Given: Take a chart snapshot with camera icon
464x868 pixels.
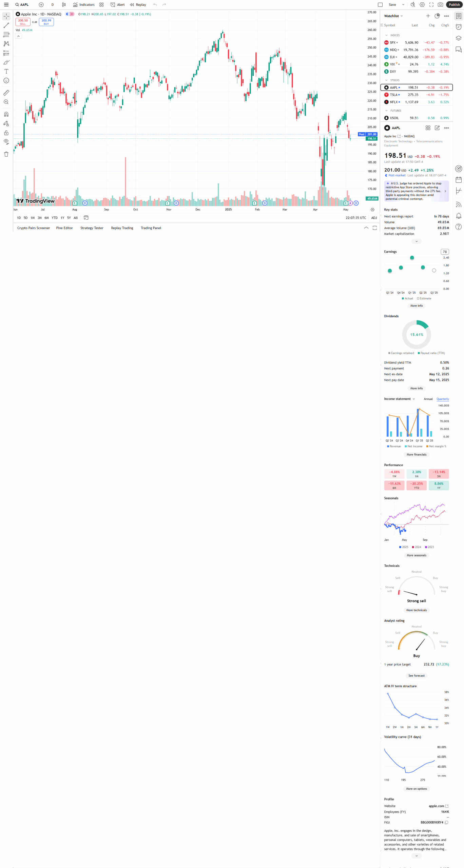Looking at the screenshot, I should [440, 5].
